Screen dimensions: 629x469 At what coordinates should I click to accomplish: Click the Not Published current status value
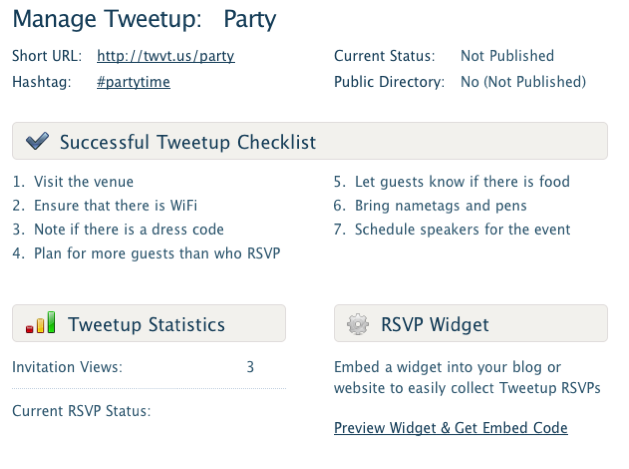(x=507, y=56)
